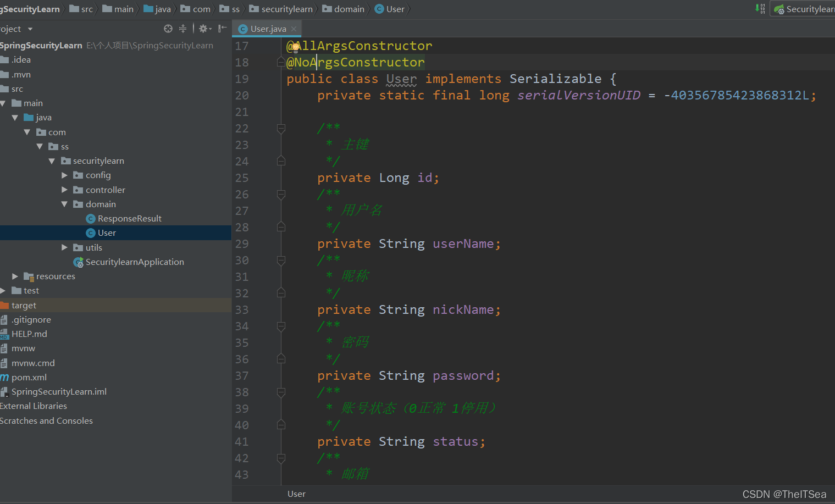Select Scratches and Consoles node
Screen dimensions: 835x504
coord(46,421)
